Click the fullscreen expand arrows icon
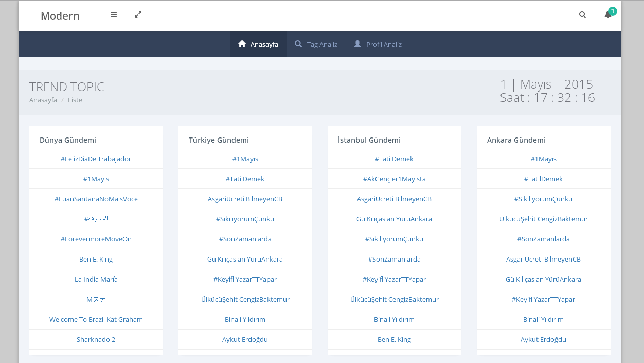This screenshot has height=363, width=644. pos(138,15)
